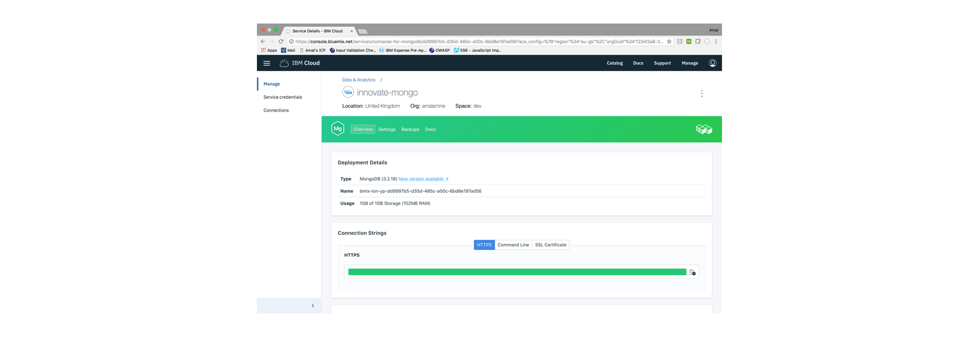Click the deployment name bmix-lon-yp value
This screenshot has height=337, width=980.
pos(420,191)
